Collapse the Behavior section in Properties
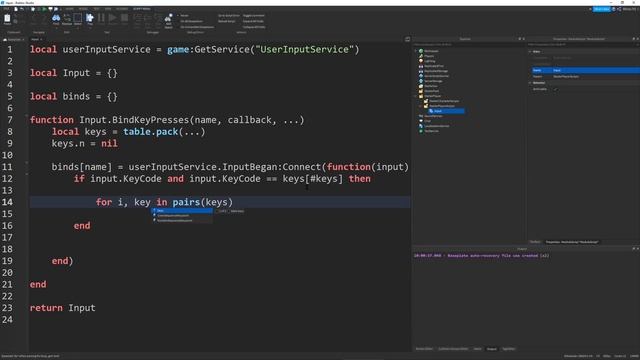Viewport: 640px width, 360px height. (530, 83)
